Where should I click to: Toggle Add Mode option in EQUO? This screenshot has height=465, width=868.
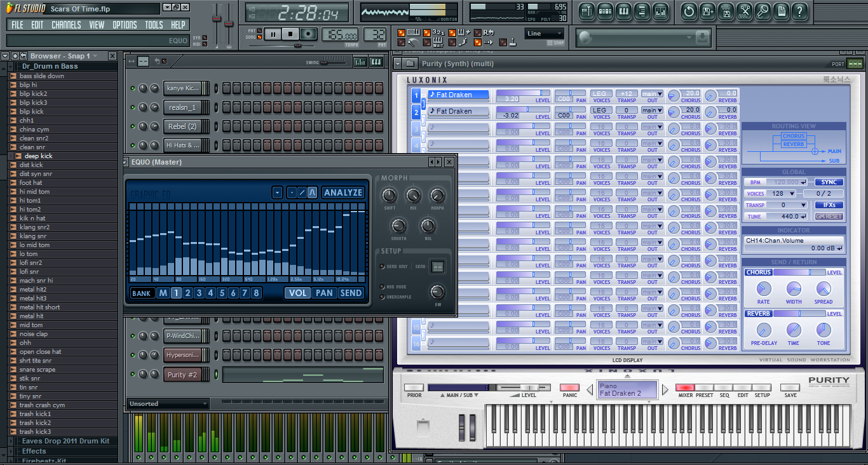[x=383, y=287]
